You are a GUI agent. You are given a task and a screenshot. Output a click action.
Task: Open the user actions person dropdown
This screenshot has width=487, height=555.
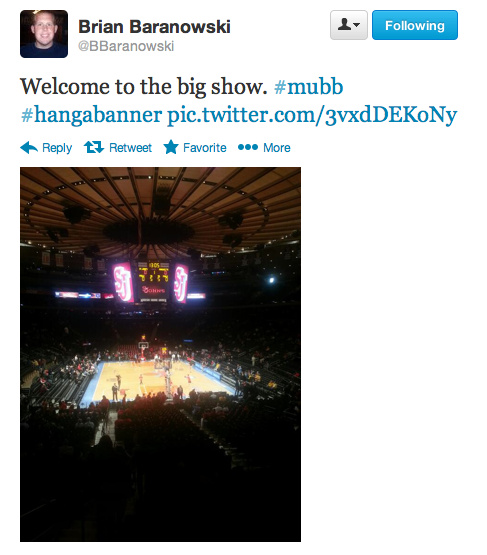pyautogui.click(x=349, y=25)
